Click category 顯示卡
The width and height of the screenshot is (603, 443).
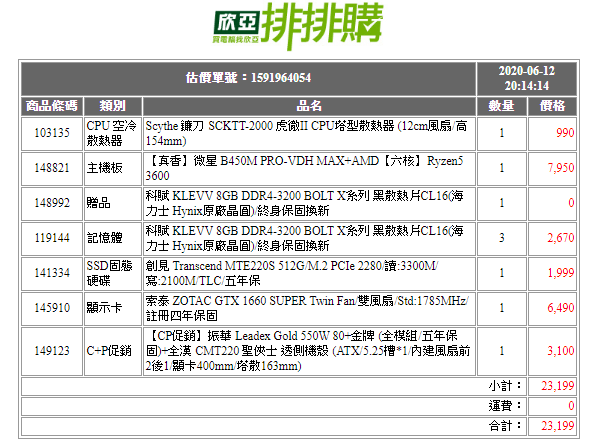tap(105, 308)
